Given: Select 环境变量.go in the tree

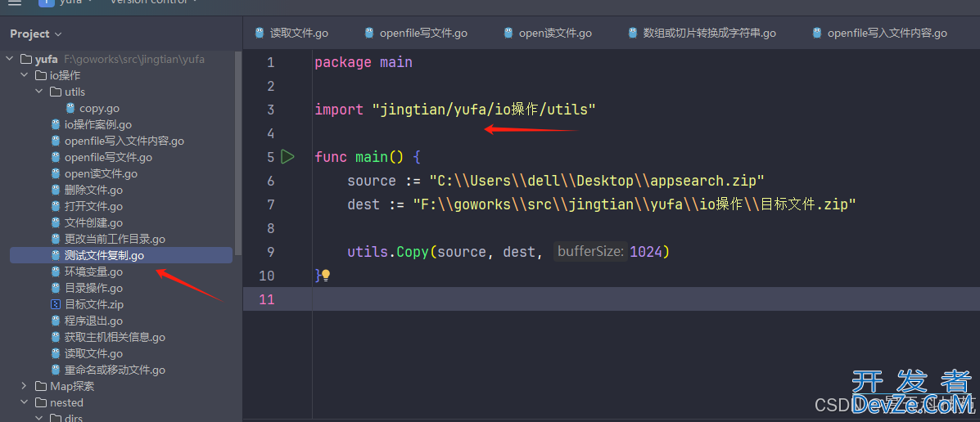Looking at the screenshot, I should (94, 272).
